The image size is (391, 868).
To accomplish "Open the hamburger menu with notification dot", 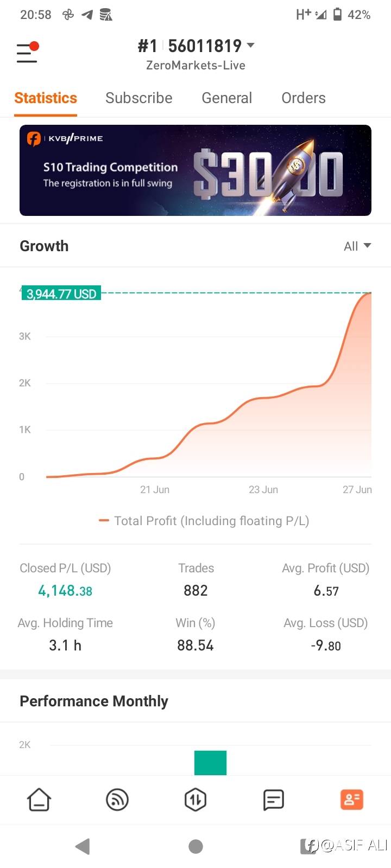I will (27, 53).
